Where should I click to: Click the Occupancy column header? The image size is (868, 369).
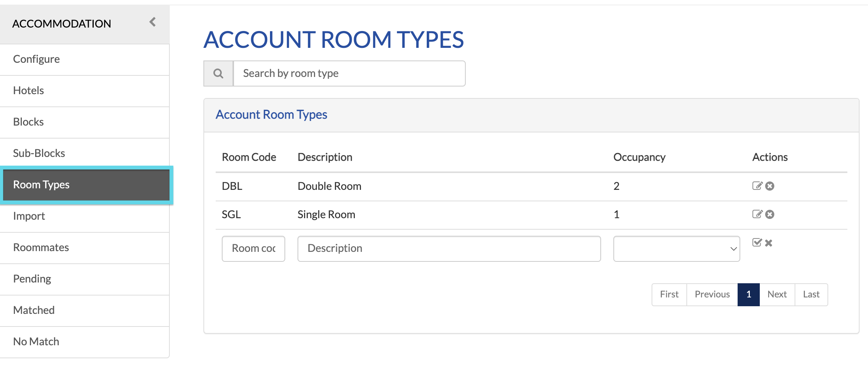pos(639,157)
